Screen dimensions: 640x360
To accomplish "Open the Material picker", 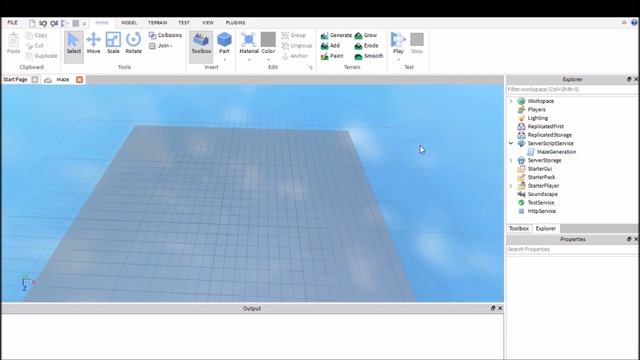I will tap(249, 43).
